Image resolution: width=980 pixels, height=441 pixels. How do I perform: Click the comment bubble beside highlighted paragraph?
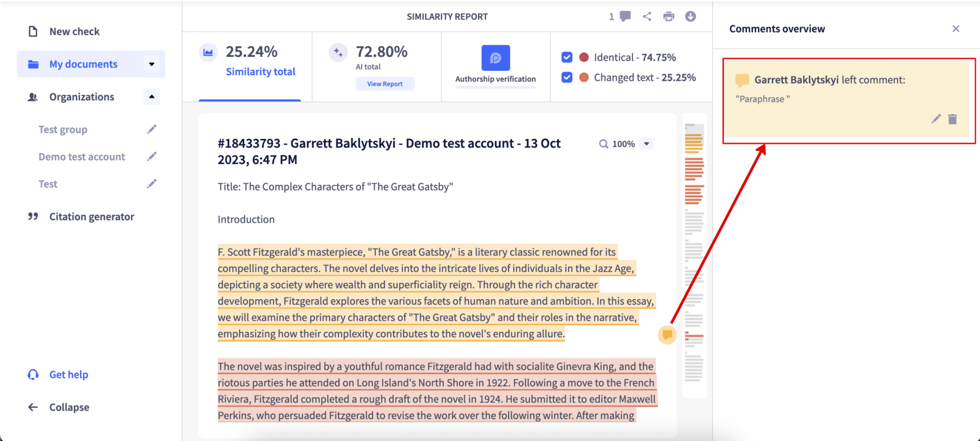(668, 335)
